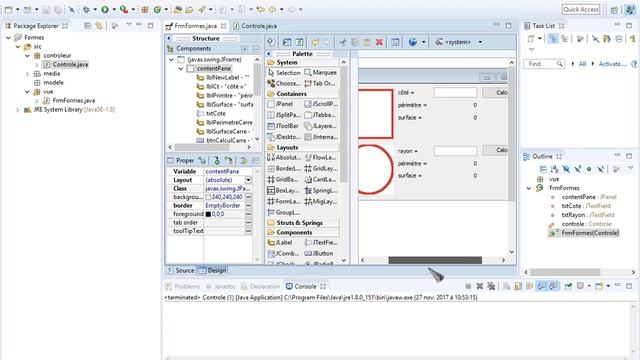
Task: Click Quick Access search box
Action: coord(581,9)
